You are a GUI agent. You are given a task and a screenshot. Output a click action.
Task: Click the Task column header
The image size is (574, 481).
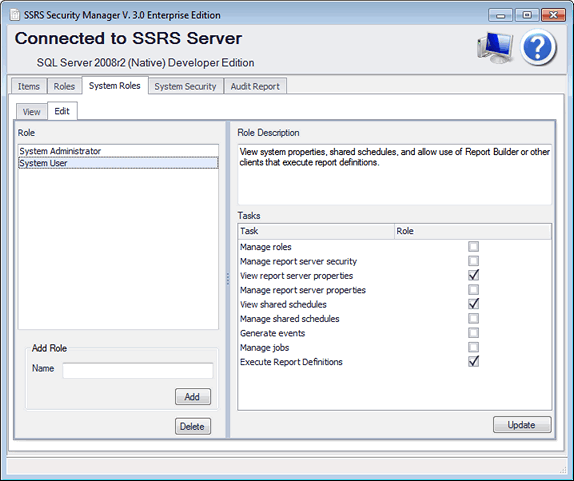tap(316, 231)
